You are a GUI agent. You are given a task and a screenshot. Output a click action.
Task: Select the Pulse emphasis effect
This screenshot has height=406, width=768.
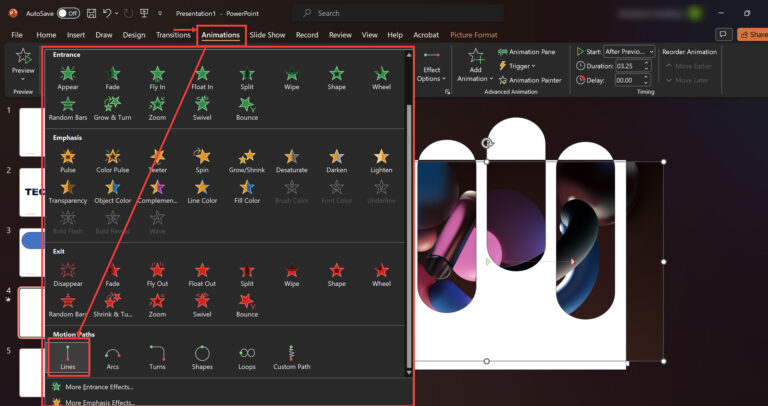coord(68,161)
